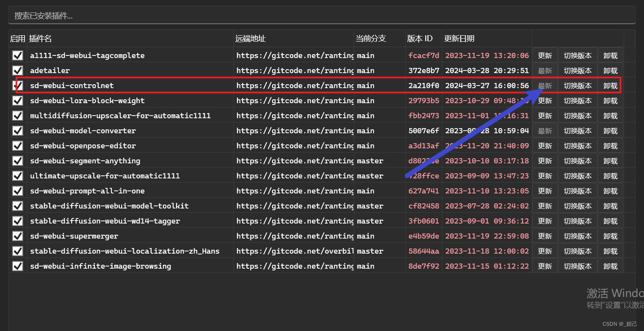Click the date 2024-03-28 20:29:51
Image resolution: width=644 pixels, height=331 pixels.
coord(487,70)
